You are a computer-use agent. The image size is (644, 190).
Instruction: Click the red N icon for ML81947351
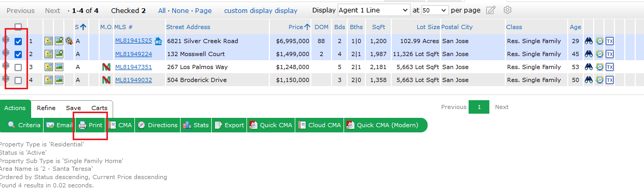tap(106, 67)
